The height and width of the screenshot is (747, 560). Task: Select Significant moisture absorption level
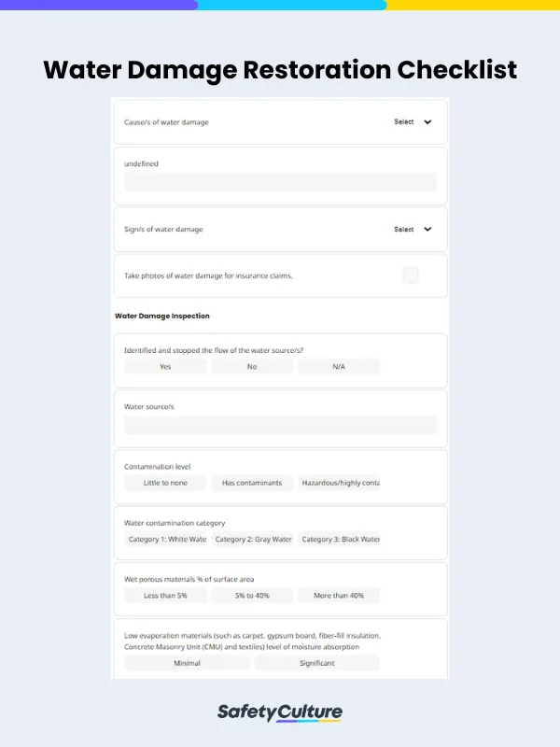317,663
